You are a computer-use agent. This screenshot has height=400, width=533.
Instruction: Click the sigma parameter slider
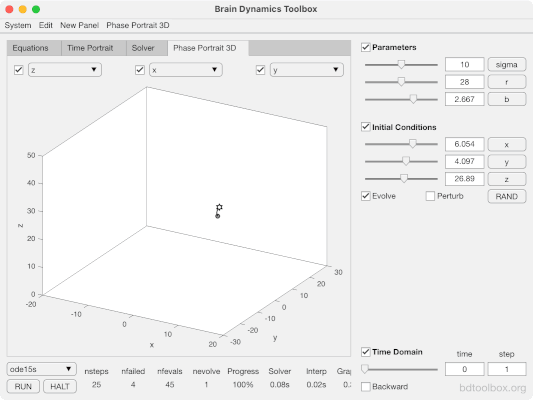point(401,65)
